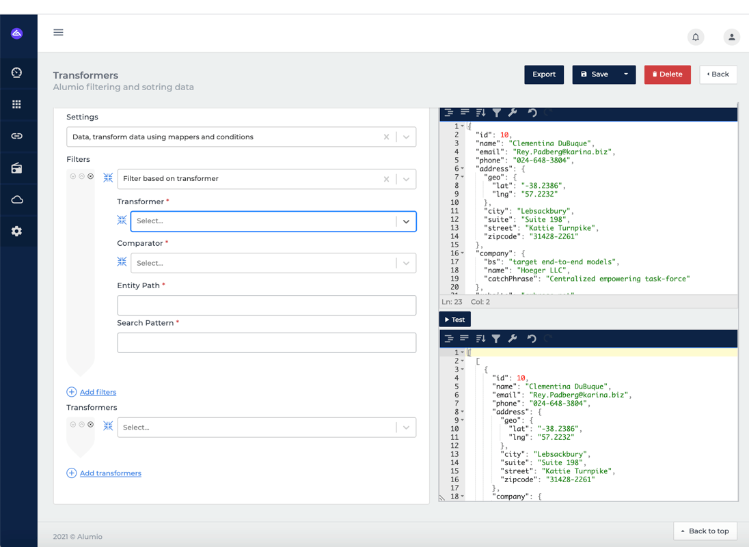Undo last action in the upper editor
Viewport: 749px width, 560px height.
[532, 113]
